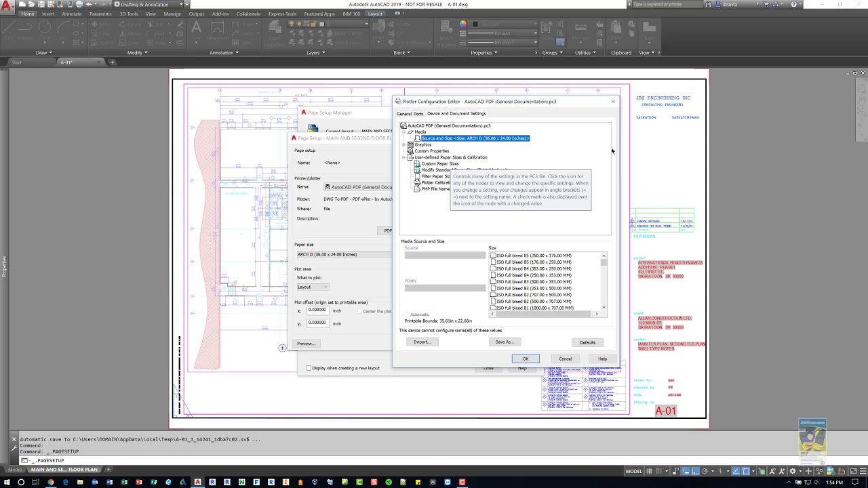Open the Annotate ribbon tab

pyautogui.click(x=71, y=14)
